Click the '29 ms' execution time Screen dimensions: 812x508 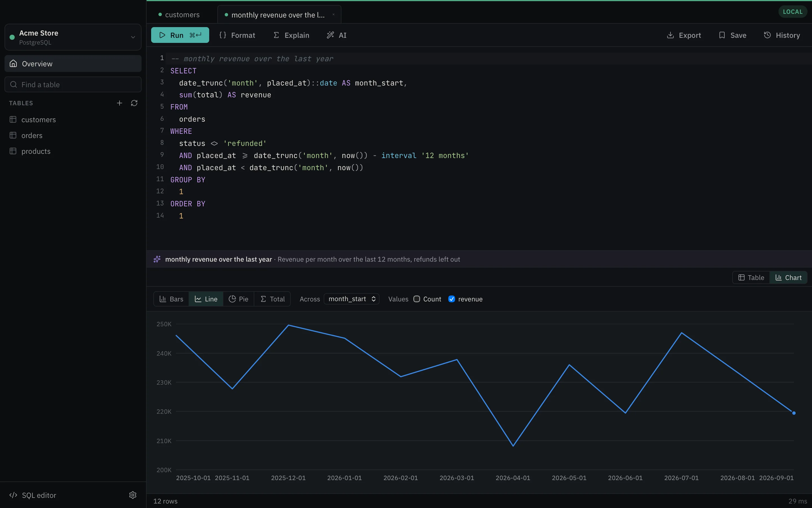[798, 501]
